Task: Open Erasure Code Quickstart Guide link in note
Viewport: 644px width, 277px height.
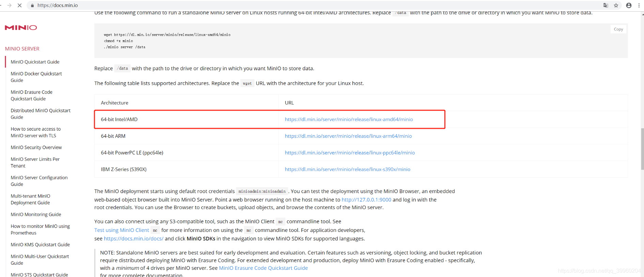Action: (x=263, y=268)
